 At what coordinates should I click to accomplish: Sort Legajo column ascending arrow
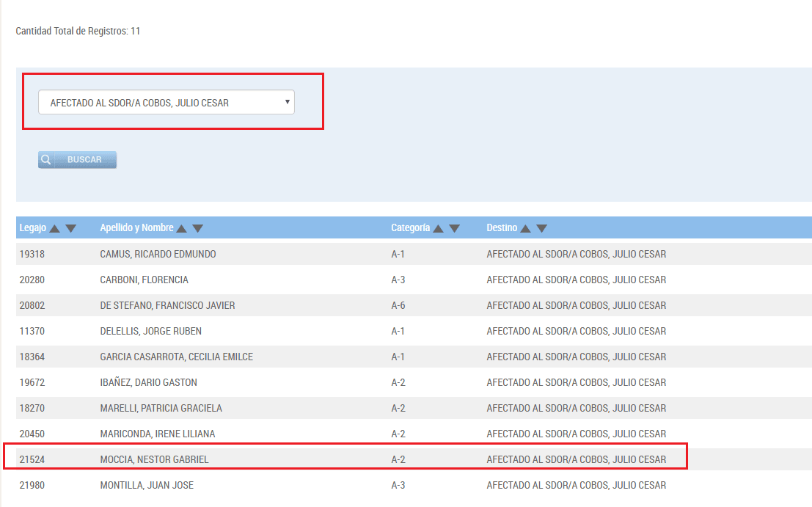[x=55, y=228]
